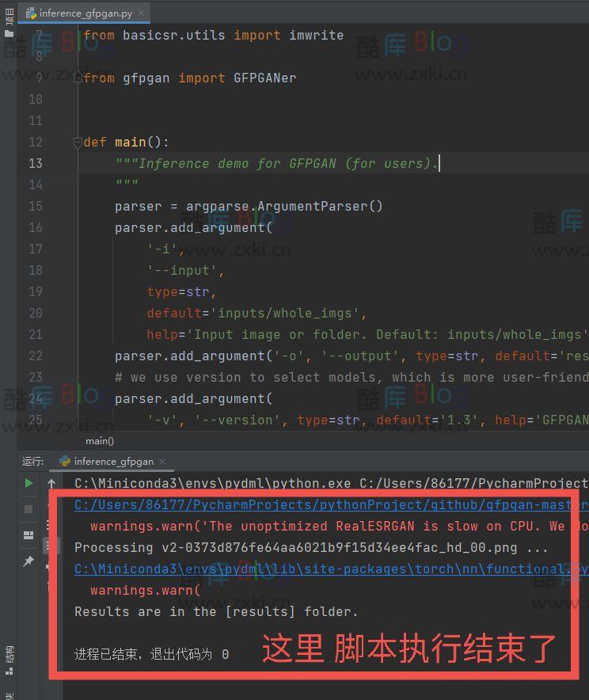Click line number 20 in the gutter

click(x=36, y=313)
